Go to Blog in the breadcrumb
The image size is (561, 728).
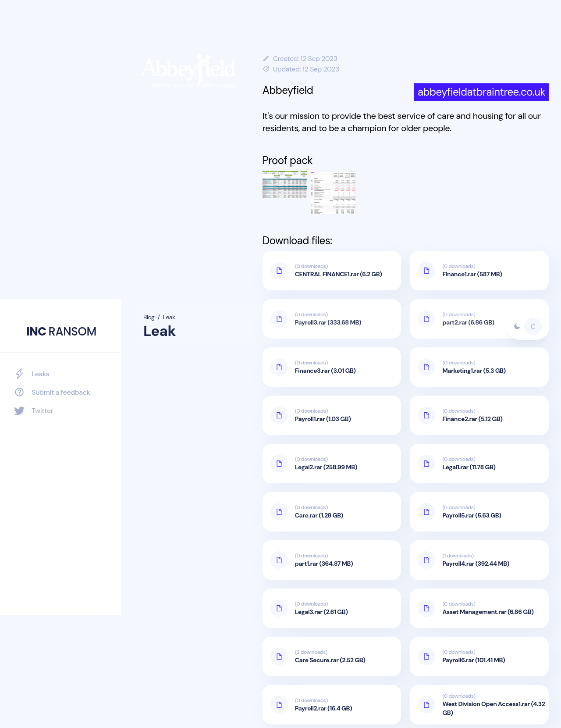coord(149,317)
